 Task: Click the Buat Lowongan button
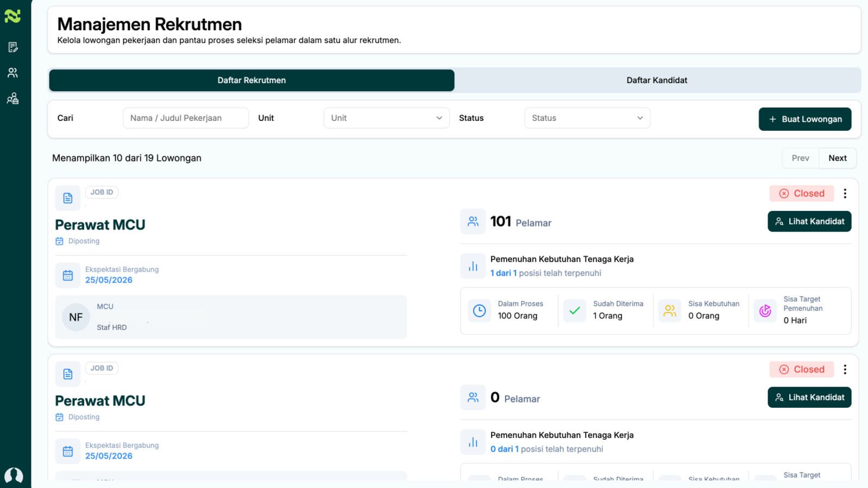coord(805,119)
